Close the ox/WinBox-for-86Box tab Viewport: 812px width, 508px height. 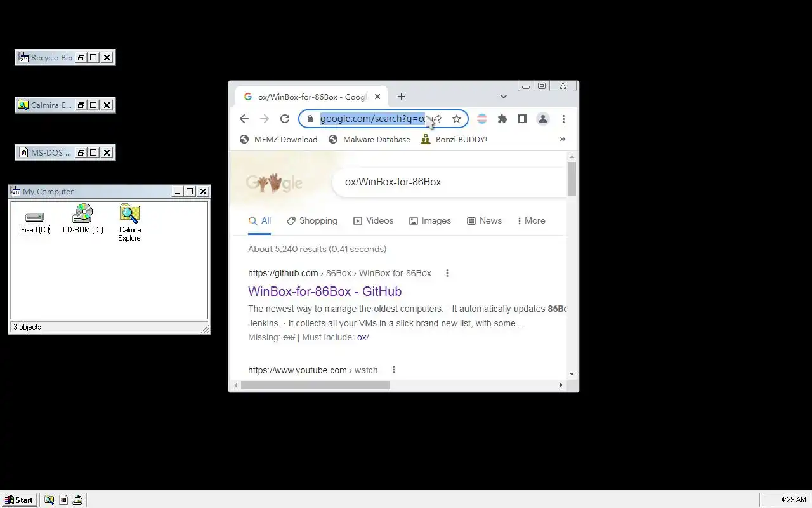[377, 97]
